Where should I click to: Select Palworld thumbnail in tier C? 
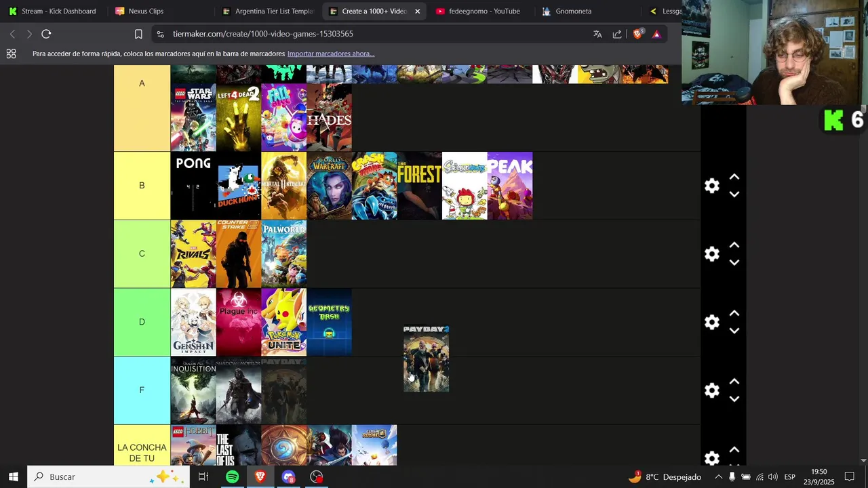click(283, 254)
